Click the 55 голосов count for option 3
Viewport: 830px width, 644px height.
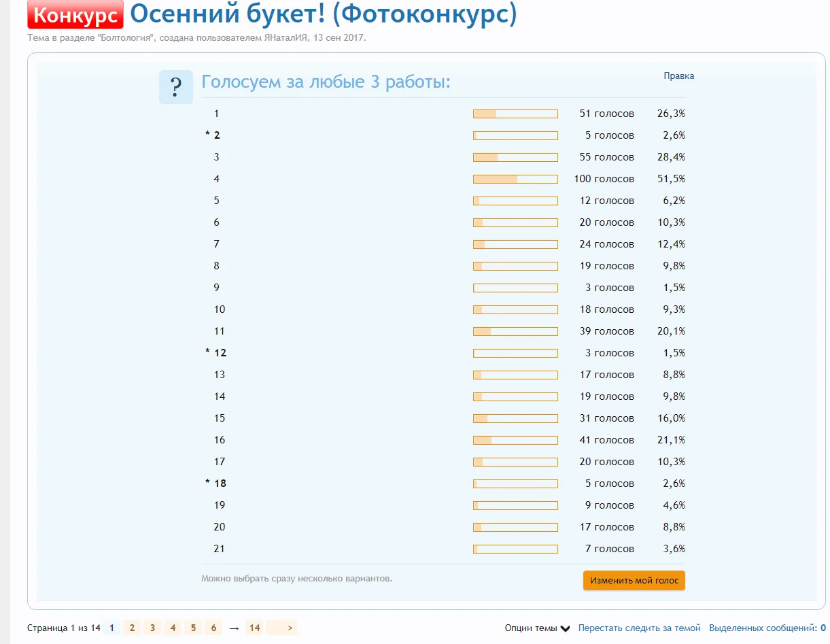click(607, 157)
